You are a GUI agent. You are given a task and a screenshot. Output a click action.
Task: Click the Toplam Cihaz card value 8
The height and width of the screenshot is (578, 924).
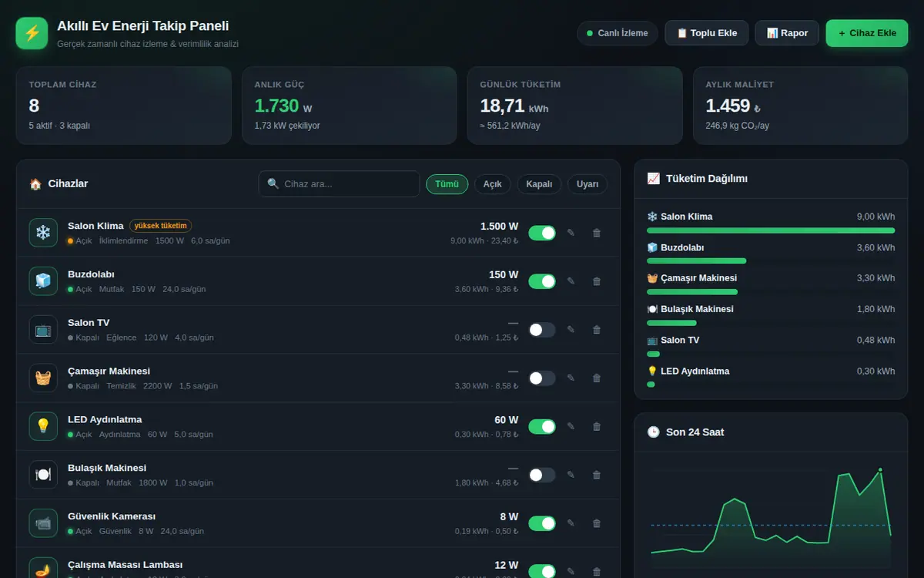[34, 106]
